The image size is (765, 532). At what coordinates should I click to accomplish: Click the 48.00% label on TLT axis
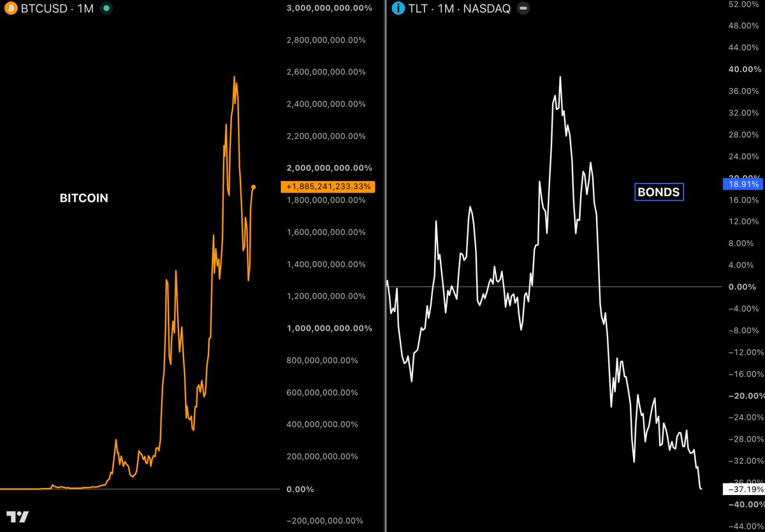[x=745, y=25]
